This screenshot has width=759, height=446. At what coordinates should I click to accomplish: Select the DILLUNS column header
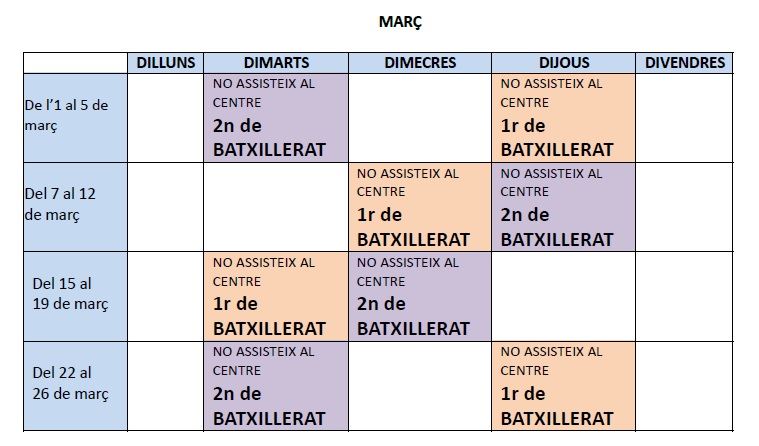pyautogui.click(x=166, y=62)
